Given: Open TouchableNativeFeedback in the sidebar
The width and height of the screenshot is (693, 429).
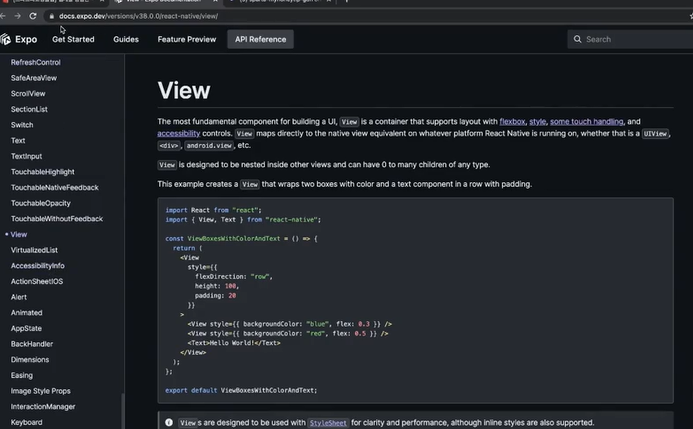Looking at the screenshot, I should point(55,188).
